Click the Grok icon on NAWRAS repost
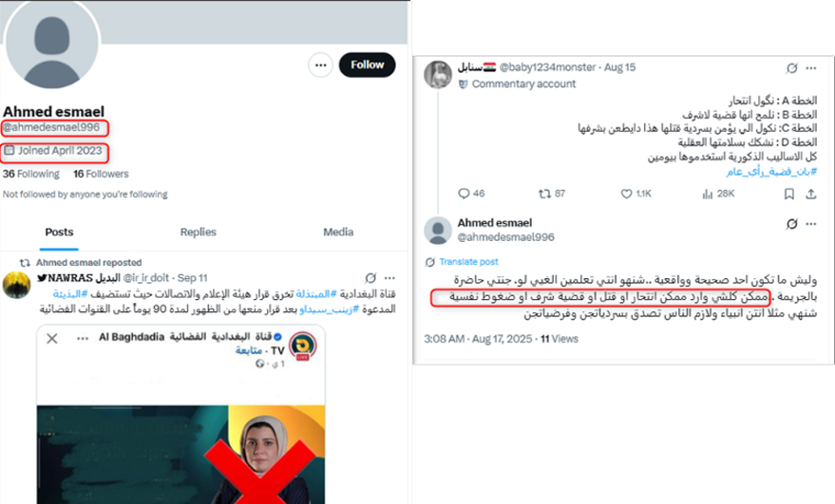This screenshot has width=835, height=504. click(x=370, y=278)
